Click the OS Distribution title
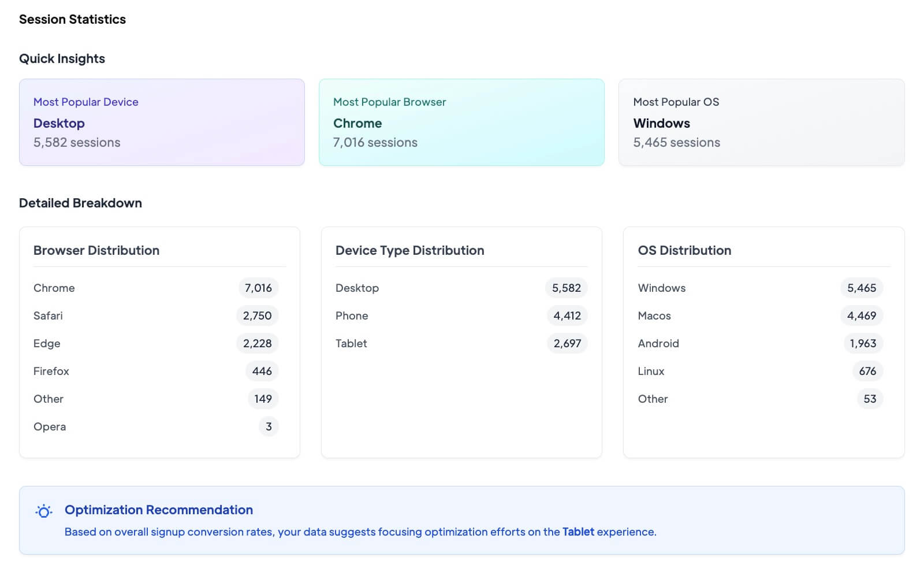 684,250
